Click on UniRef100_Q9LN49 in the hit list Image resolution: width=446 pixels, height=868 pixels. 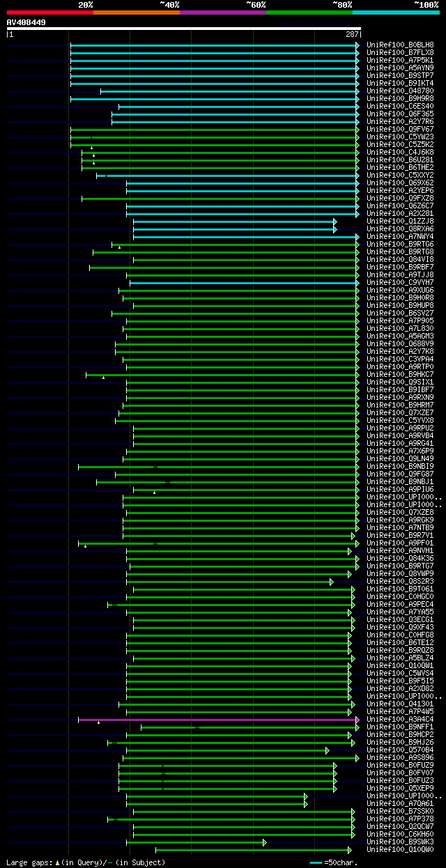pyautogui.click(x=400, y=458)
